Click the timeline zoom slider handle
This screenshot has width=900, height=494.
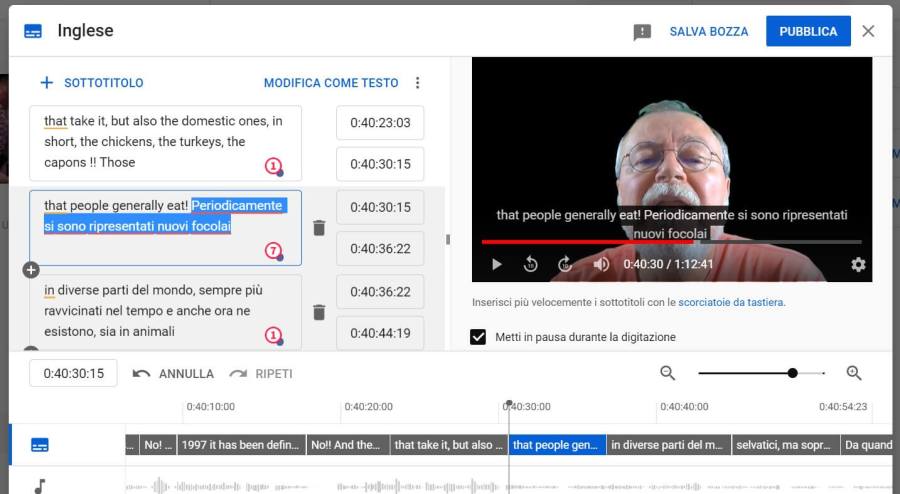click(792, 373)
